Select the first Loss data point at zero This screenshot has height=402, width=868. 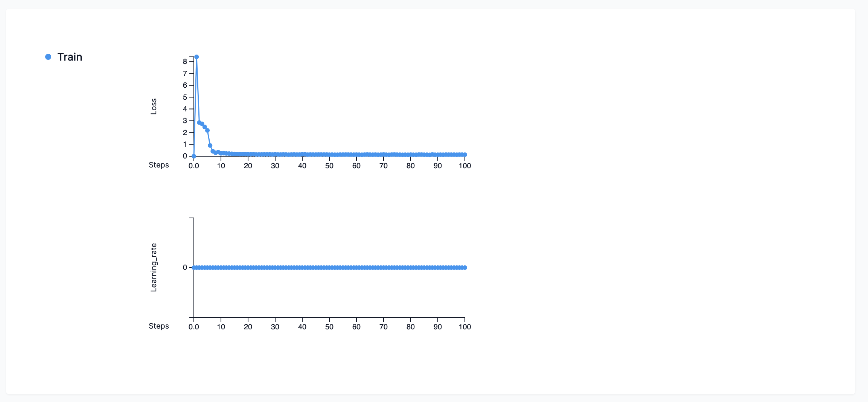[x=194, y=156]
